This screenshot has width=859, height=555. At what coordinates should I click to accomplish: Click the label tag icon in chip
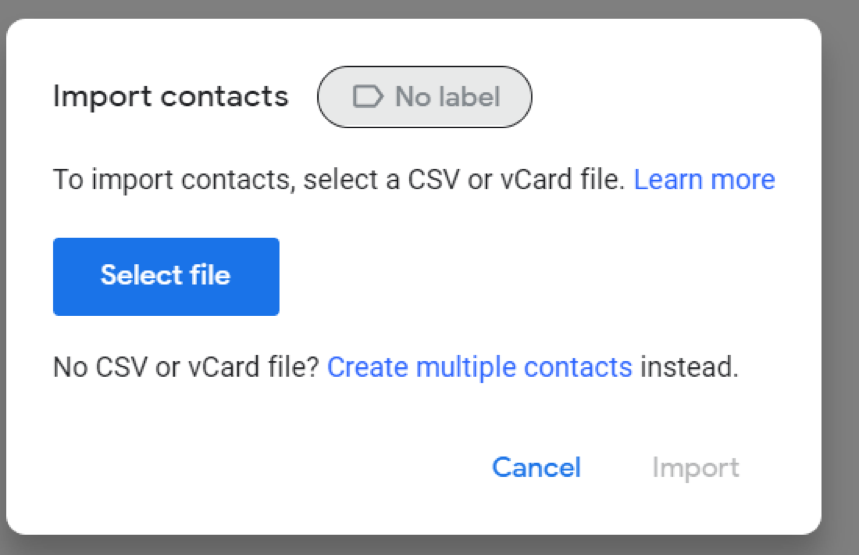coord(367,97)
